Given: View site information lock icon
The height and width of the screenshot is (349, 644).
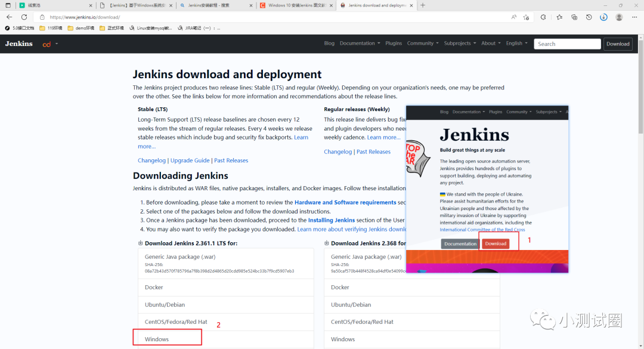Looking at the screenshot, I should click(x=42, y=17).
